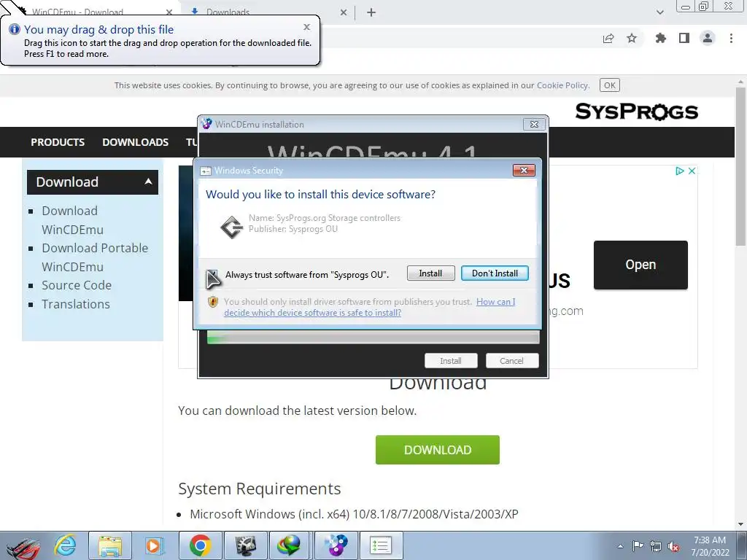Open Chrome's three-dot menu
Screen dimensions: 747x560
(731, 38)
